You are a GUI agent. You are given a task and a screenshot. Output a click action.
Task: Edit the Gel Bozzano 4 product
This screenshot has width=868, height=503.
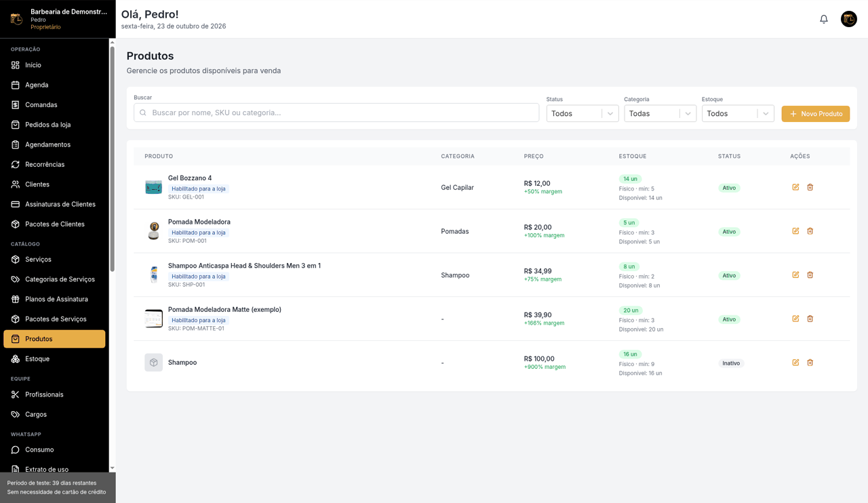tap(795, 187)
